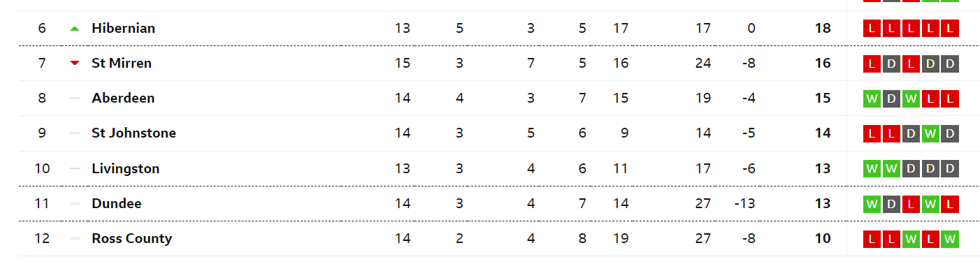Viewport: 980px width, 264px height.
Task: Click Aberdeen's first green W form badge
Action: click(872, 98)
